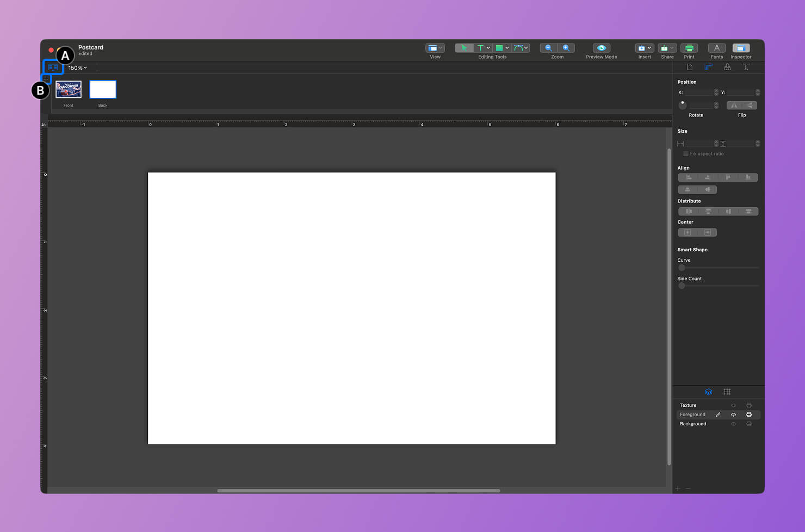Select the Bezier curve drawing tool
The width and height of the screenshot is (805, 532).
pos(517,48)
